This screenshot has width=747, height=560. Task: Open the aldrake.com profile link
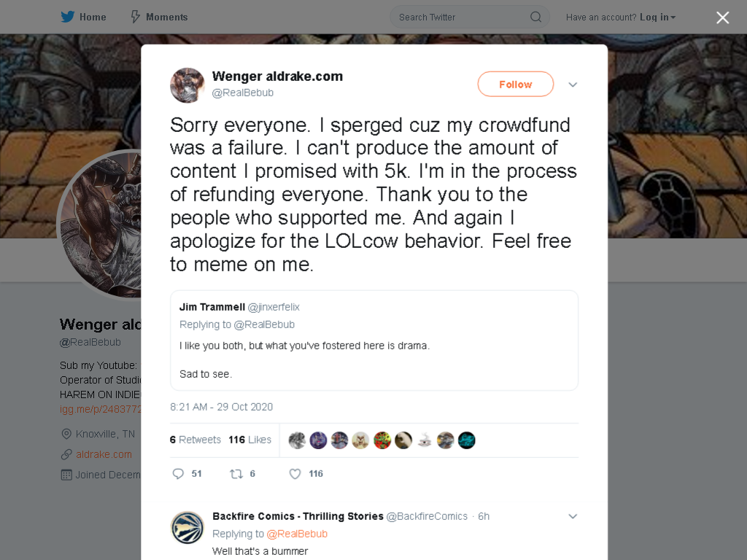[x=104, y=454]
